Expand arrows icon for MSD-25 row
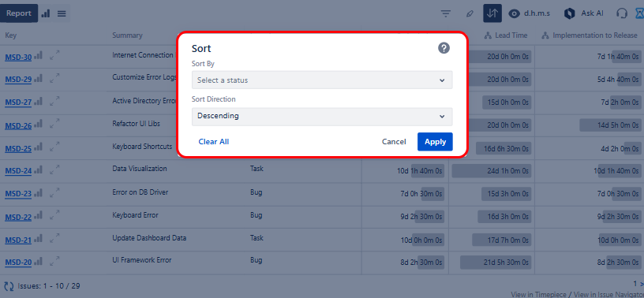Screen dimensions: 644x298 coord(54,147)
